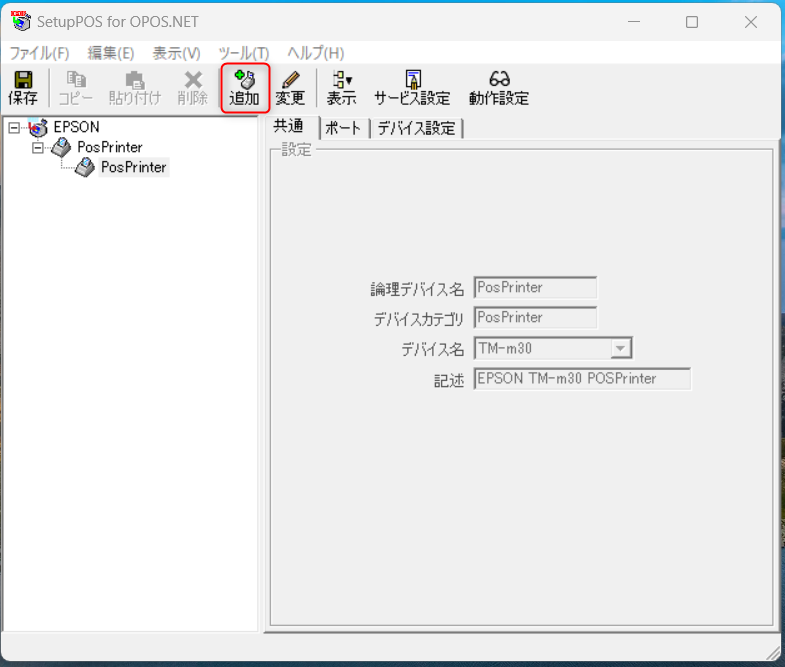This screenshot has height=667, width=785.
Task: Open the 表示(V) menu
Action: click(x=176, y=53)
